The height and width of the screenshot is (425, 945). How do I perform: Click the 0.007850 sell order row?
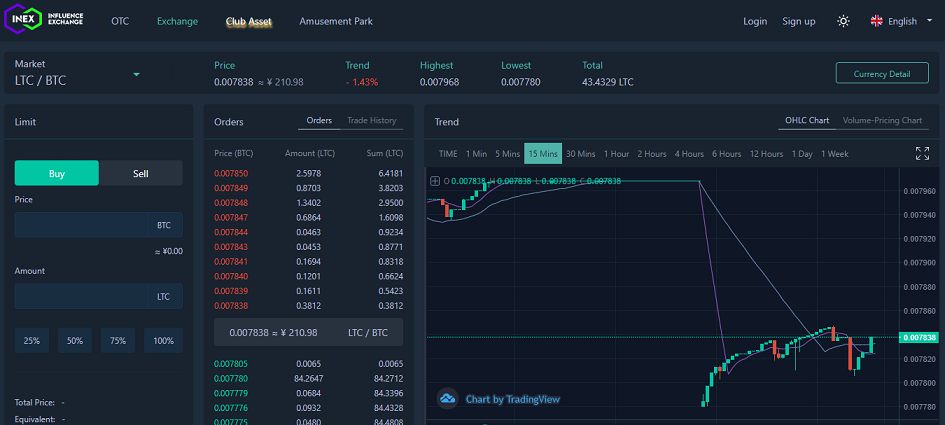click(x=308, y=173)
